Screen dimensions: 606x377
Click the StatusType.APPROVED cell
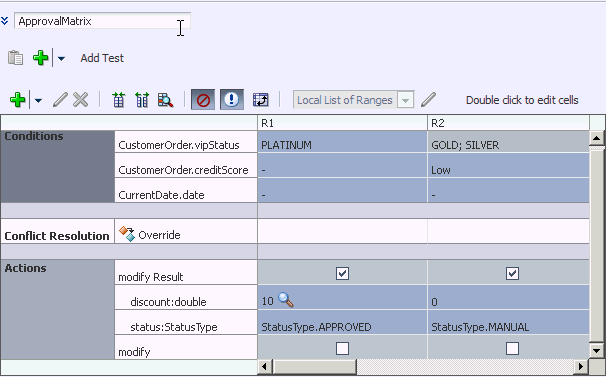342,322
